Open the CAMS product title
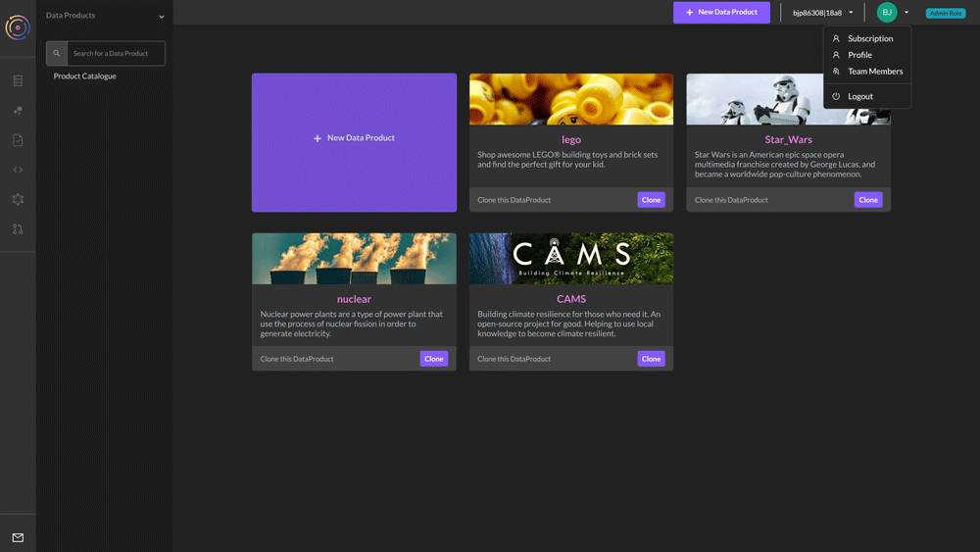980x552 pixels. (x=571, y=299)
